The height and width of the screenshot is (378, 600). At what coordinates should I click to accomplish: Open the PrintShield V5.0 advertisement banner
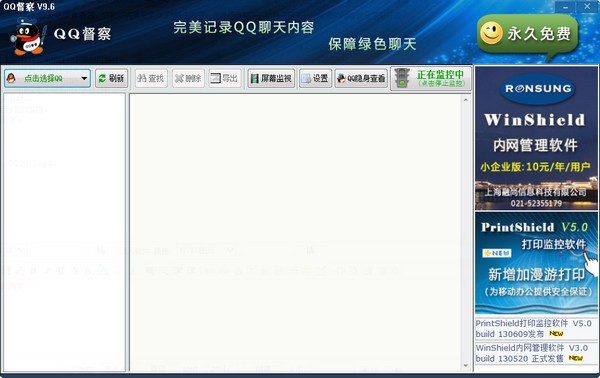coord(536,263)
